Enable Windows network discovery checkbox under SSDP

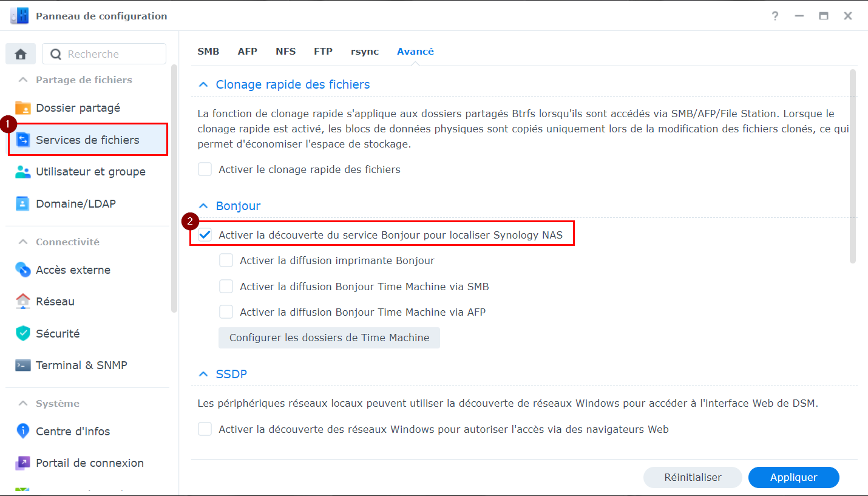pyautogui.click(x=205, y=429)
